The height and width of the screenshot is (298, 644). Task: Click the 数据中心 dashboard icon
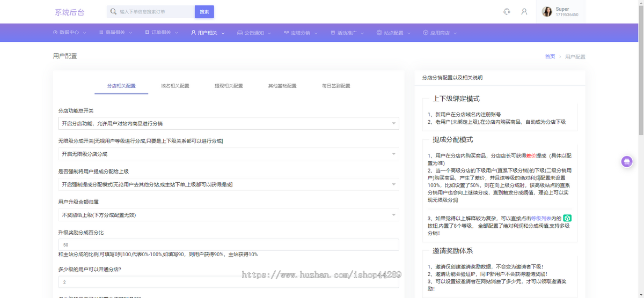pyautogui.click(x=55, y=32)
